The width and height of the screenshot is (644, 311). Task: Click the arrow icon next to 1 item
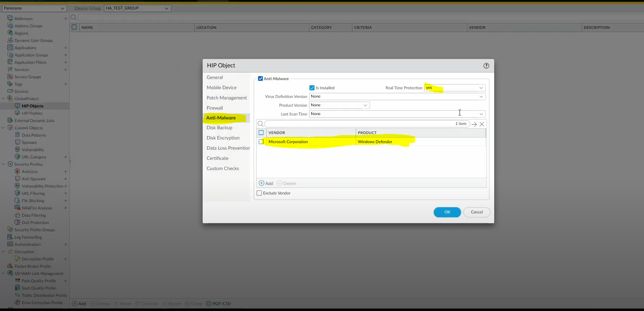point(474,124)
